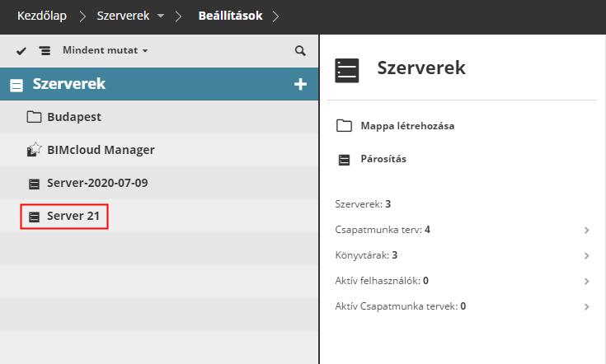Viewport: 606px width, 364px height.
Task: Click the large Szerverek server icon
Action: coord(348,69)
